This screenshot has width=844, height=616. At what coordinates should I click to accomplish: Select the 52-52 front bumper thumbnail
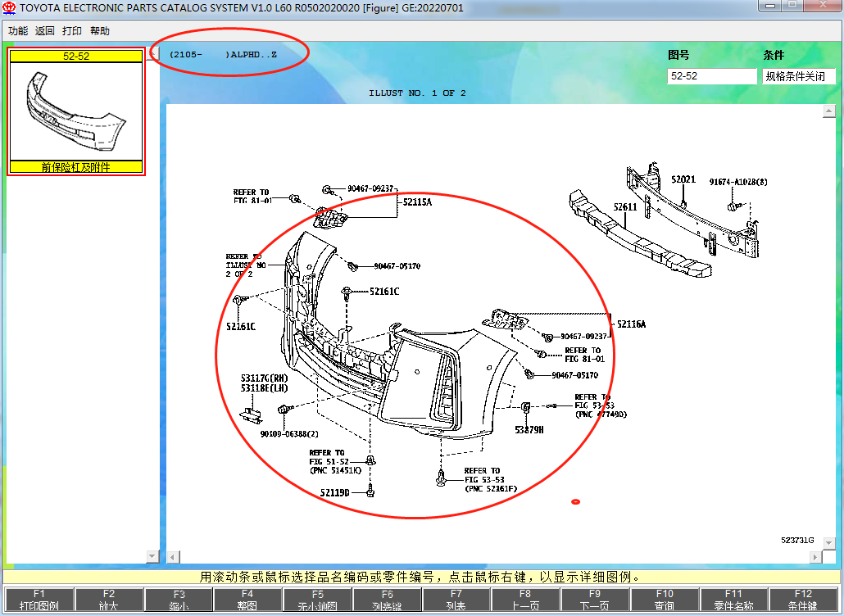pos(76,111)
